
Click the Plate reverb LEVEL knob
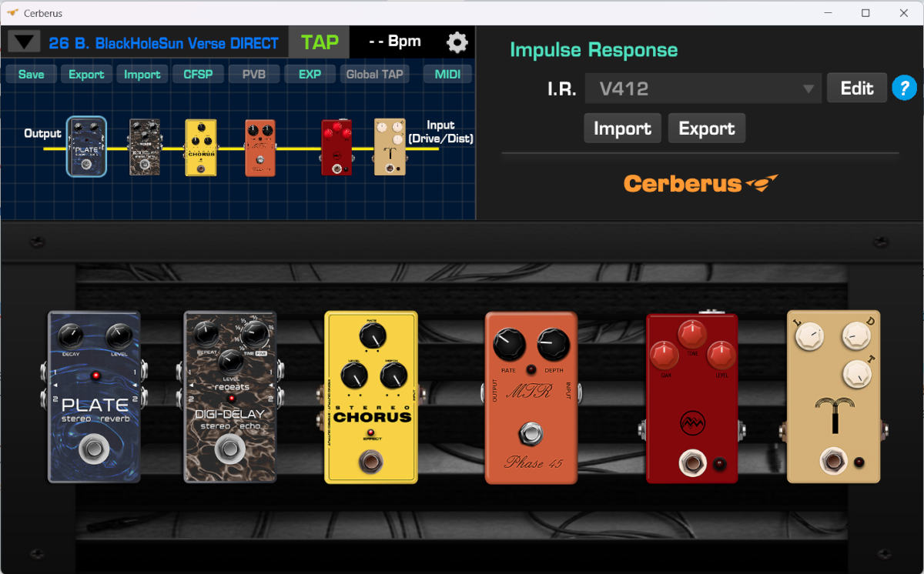119,336
